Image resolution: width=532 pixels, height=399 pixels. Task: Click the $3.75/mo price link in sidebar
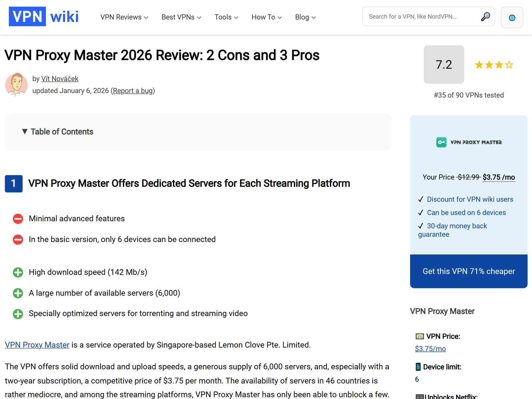coord(430,349)
